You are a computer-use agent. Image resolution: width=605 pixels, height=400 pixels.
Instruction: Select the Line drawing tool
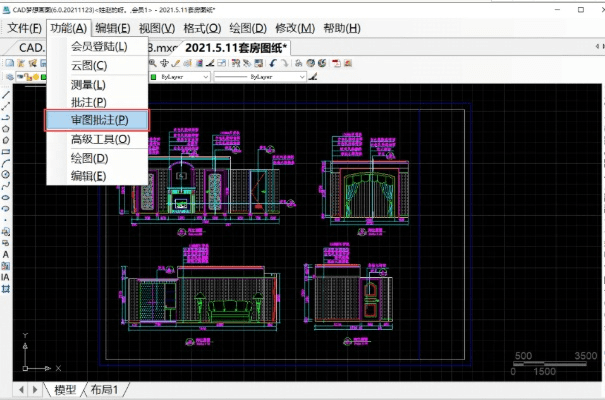(x=6, y=93)
